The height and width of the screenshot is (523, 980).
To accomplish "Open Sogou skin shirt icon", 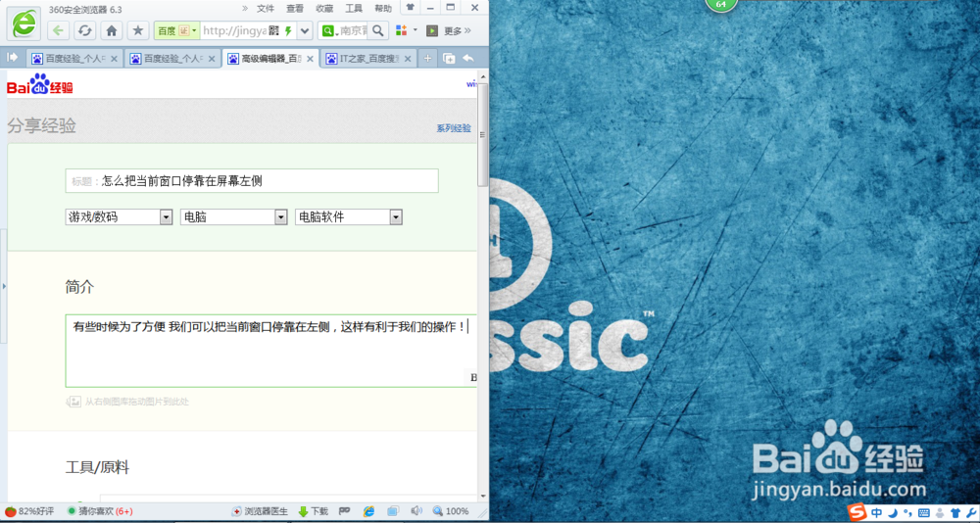I will click(x=955, y=513).
